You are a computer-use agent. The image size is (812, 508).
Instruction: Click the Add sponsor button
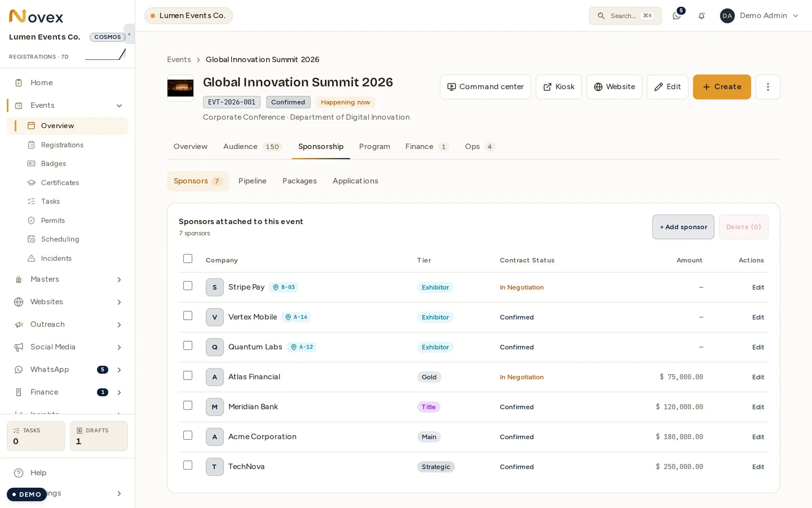(683, 227)
